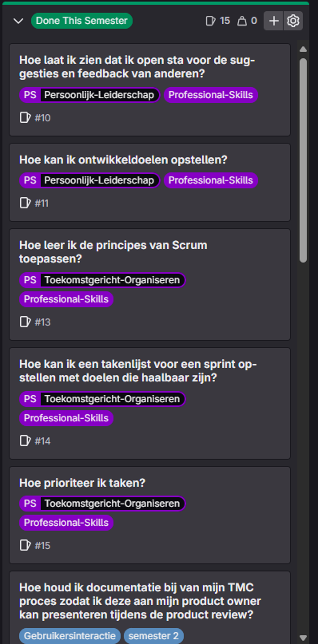Click issue type icon next to #11
The image size is (318, 644).
25,203
